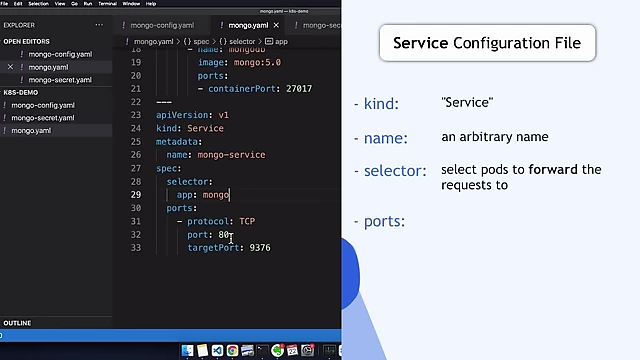Click line number 24 in gutter
This screenshot has height=360, width=640.
click(x=136, y=128)
